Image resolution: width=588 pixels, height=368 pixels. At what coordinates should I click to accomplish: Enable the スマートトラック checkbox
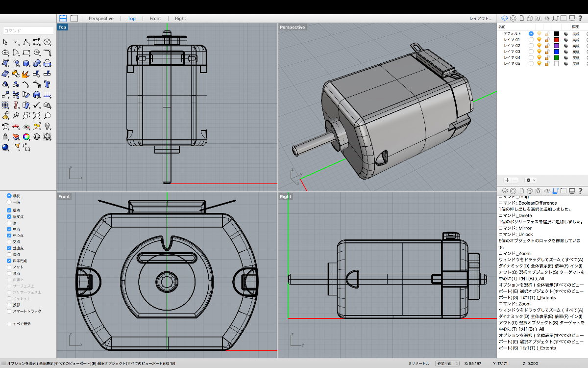click(9, 311)
